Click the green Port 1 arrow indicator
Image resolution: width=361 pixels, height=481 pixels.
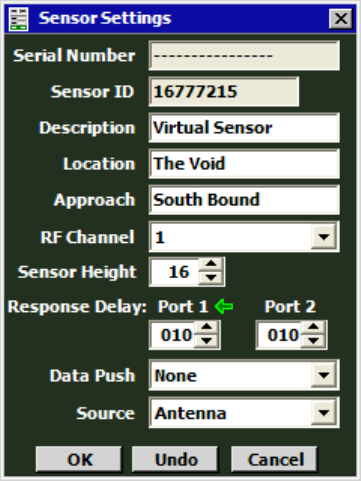tap(224, 306)
